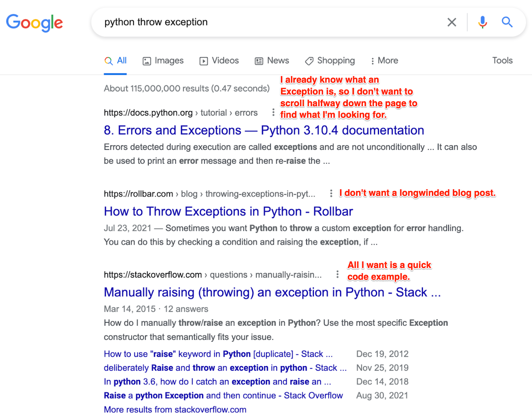Open Manually raising an exception Stack Overflow link
This screenshot has width=532, height=420.
coord(272,292)
